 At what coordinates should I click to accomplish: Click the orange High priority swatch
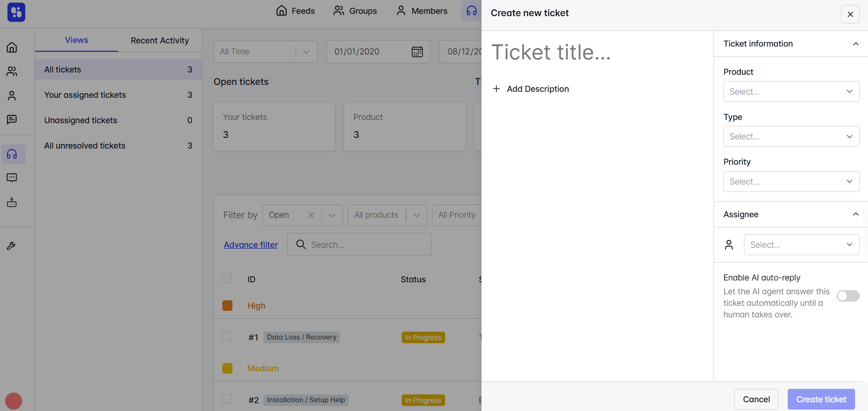point(227,305)
